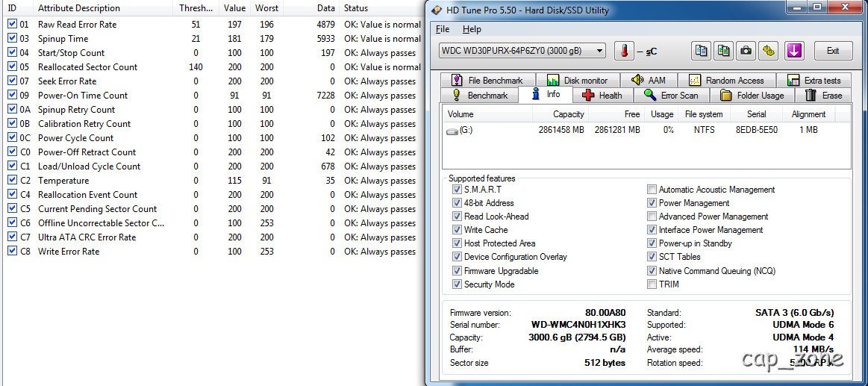868x386 pixels.
Task: Toggle the Power Management checkbox
Action: pyautogui.click(x=652, y=202)
